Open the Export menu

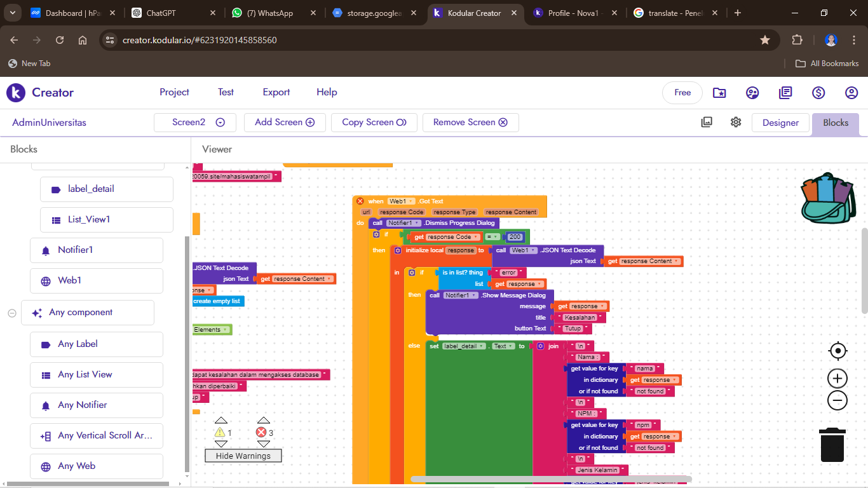click(x=276, y=92)
